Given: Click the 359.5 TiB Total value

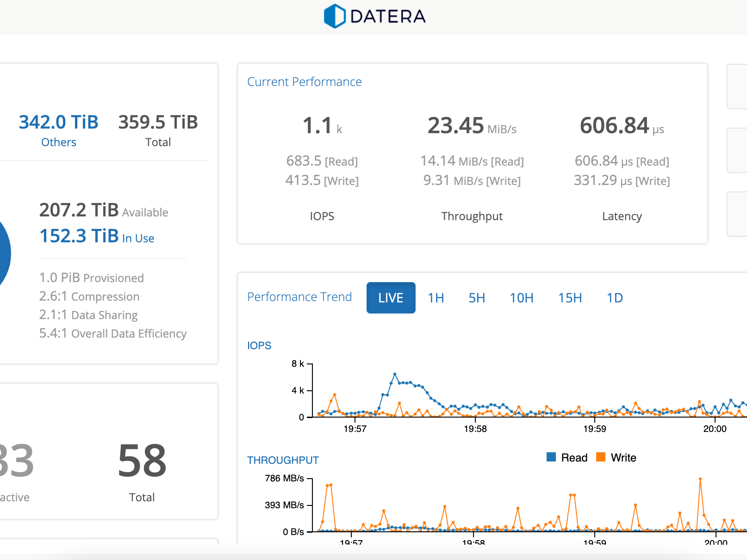Looking at the screenshot, I should click(158, 123).
